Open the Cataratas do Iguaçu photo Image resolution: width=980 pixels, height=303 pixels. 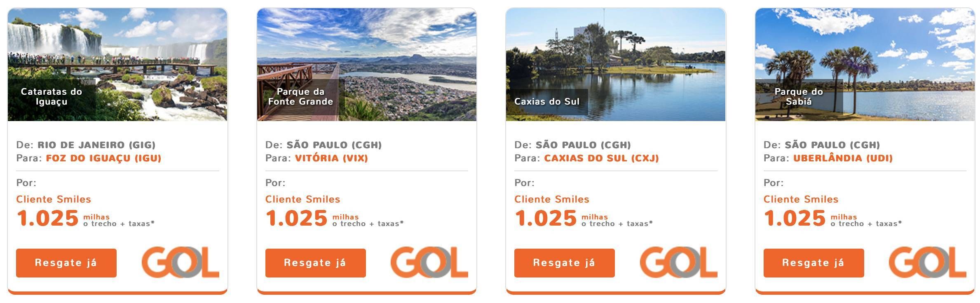(117, 65)
